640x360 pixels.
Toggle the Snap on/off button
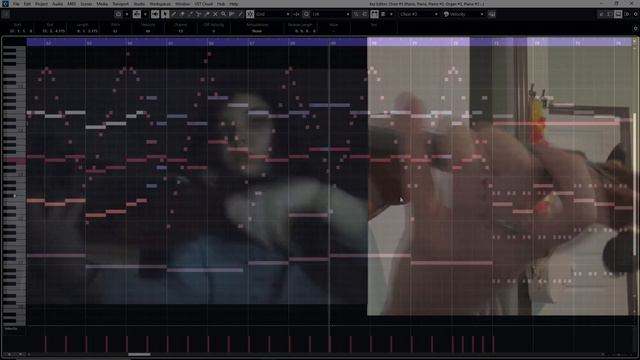(250, 14)
